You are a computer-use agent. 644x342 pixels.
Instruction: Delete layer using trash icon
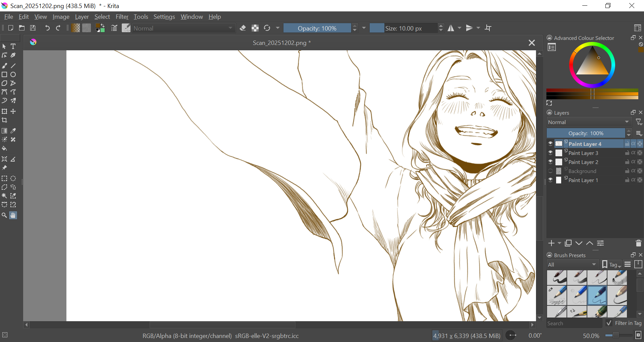[x=638, y=243]
